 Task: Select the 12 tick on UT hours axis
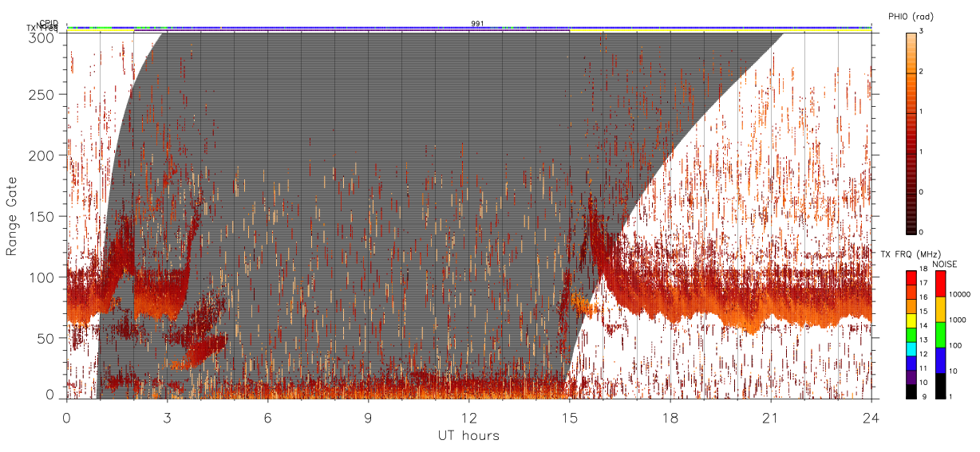click(x=469, y=418)
